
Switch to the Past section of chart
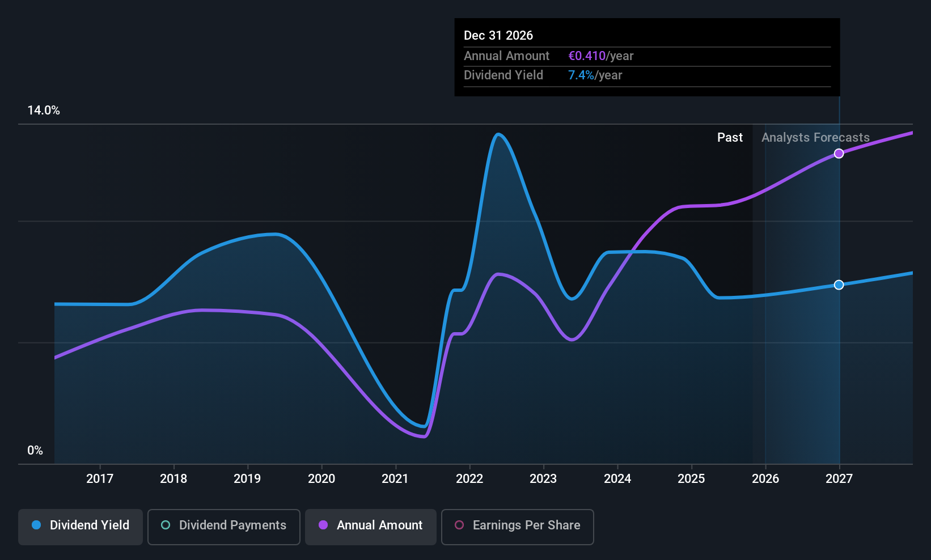(730, 137)
